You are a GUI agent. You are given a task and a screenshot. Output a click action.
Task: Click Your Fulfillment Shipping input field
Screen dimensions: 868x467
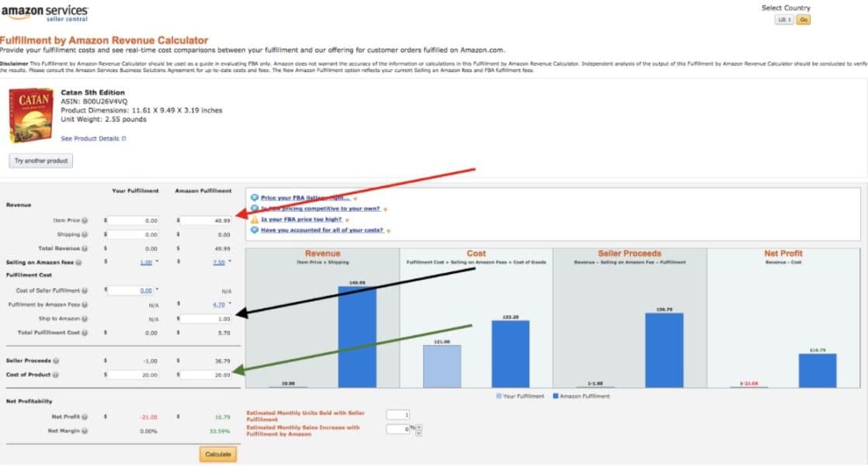click(133, 234)
